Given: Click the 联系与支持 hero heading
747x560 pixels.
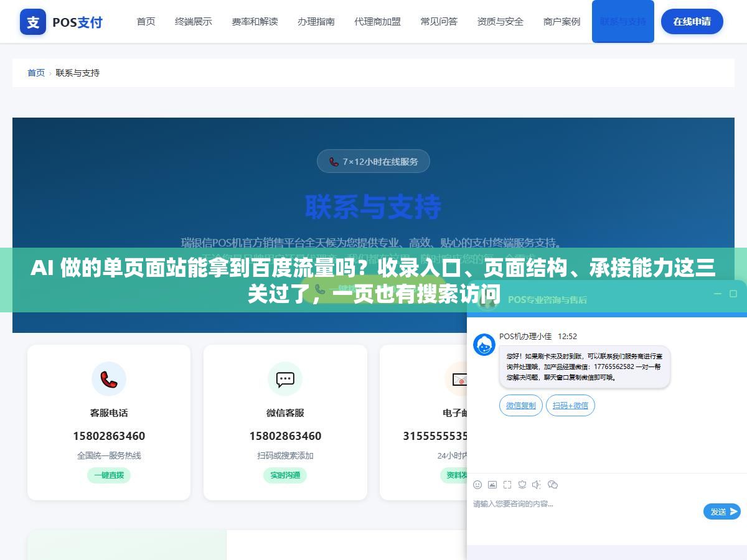Looking at the screenshot, I should 374,207.
